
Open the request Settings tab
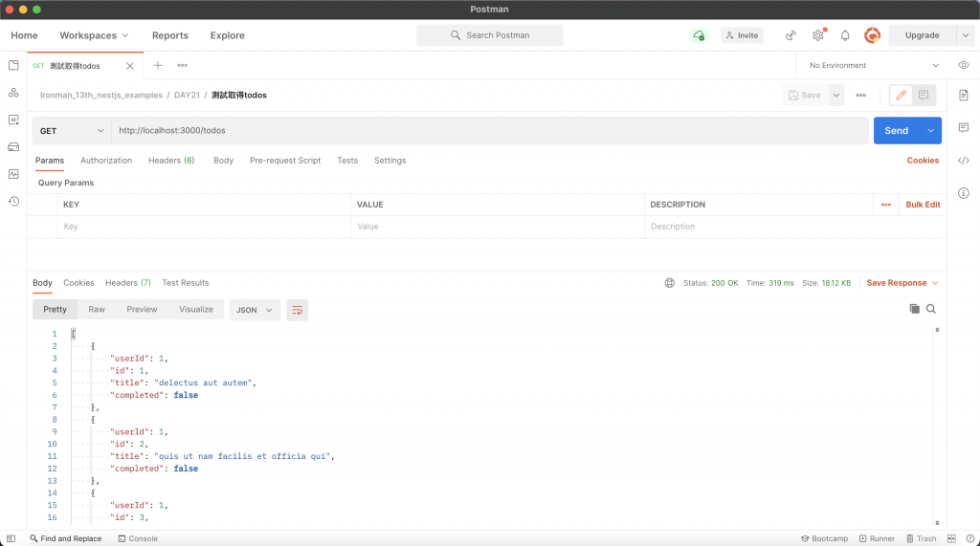pos(390,161)
